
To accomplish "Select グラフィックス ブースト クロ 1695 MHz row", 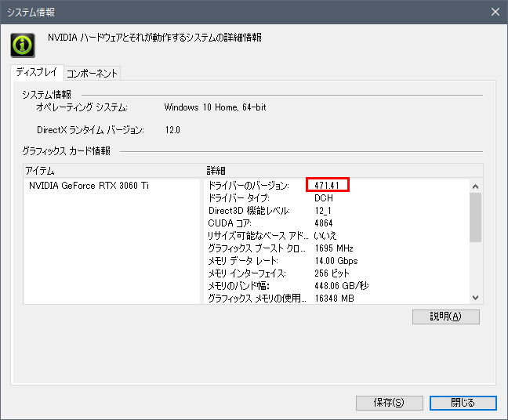I will (x=337, y=248).
